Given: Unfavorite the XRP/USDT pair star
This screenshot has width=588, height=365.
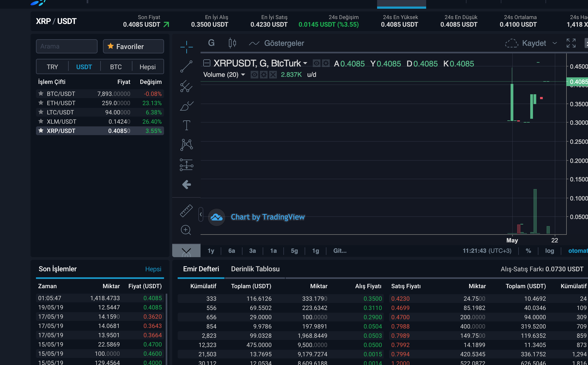Looking at the screenshot, I should (41, 131).
